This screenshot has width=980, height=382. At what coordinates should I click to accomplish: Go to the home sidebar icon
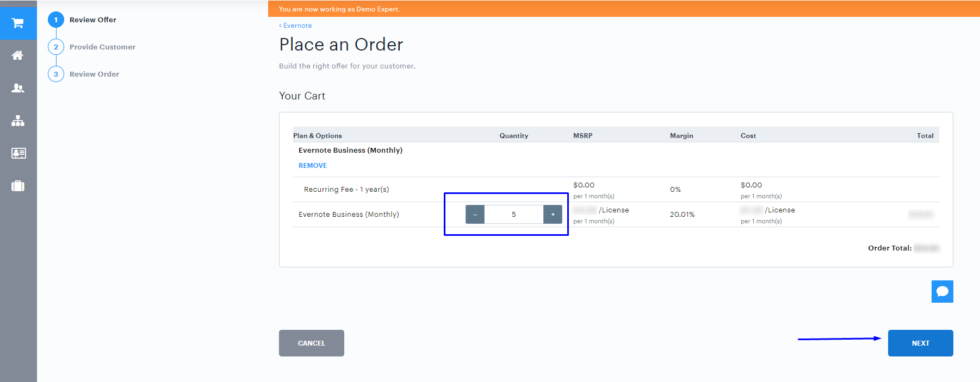[18, 55]
